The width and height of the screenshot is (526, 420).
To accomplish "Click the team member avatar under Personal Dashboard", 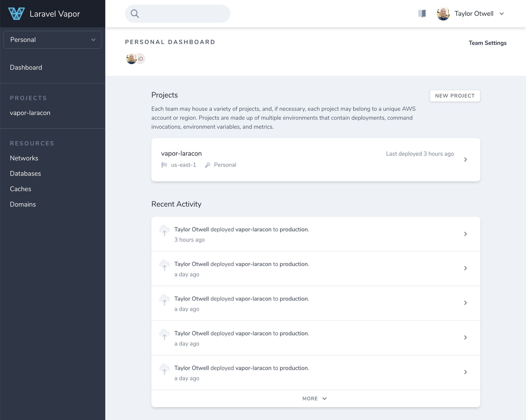I will [x=131, y=59].
